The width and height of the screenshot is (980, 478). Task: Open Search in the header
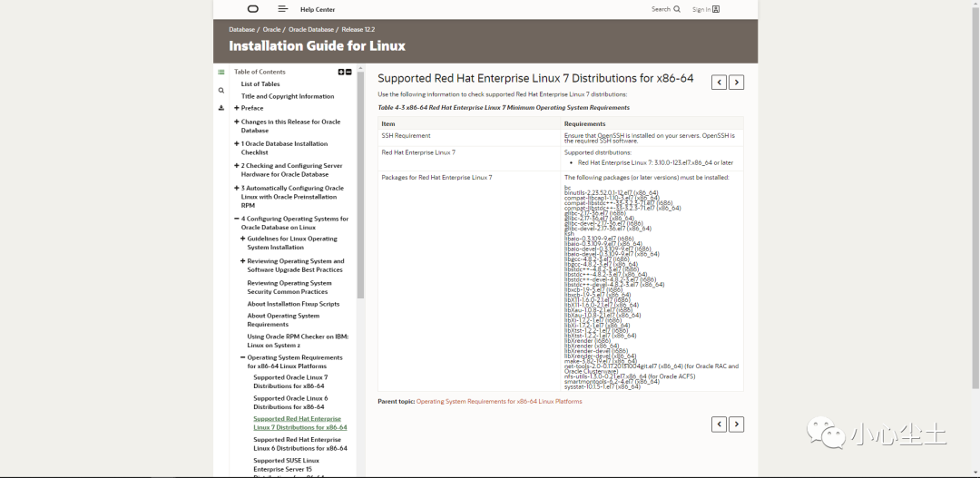(x=666, y=9)
